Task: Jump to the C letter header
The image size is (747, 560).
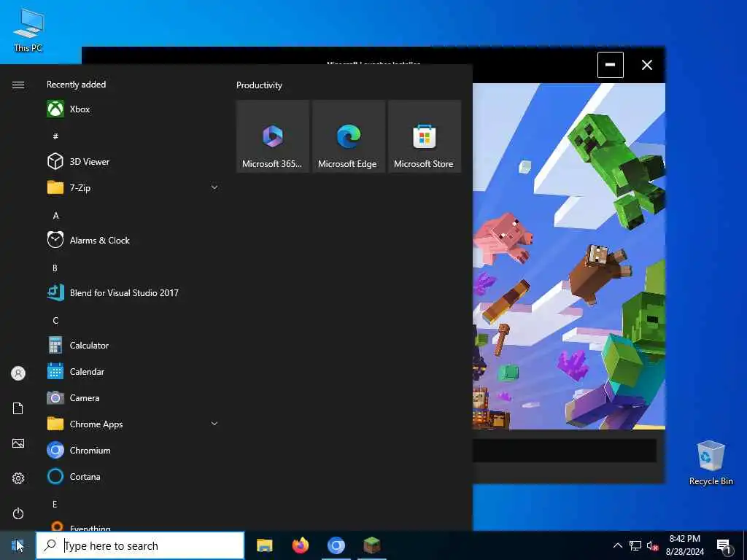Action: (55, 320)
